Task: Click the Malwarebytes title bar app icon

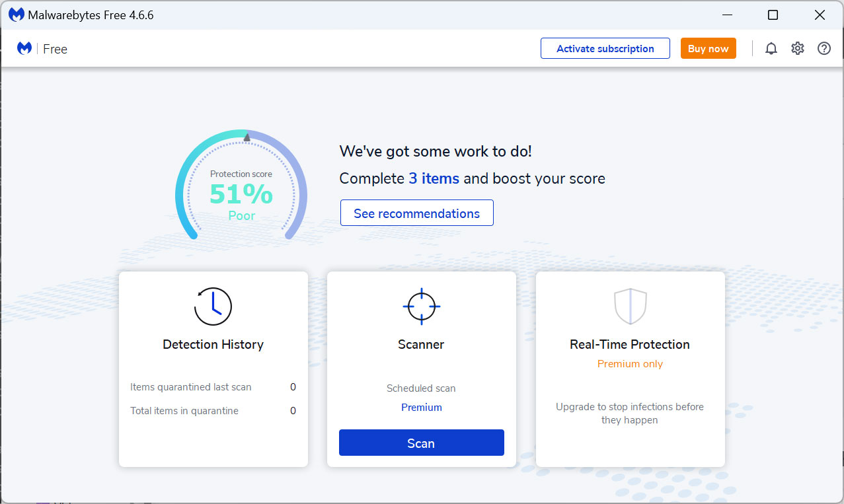Action: click(17, 15)
